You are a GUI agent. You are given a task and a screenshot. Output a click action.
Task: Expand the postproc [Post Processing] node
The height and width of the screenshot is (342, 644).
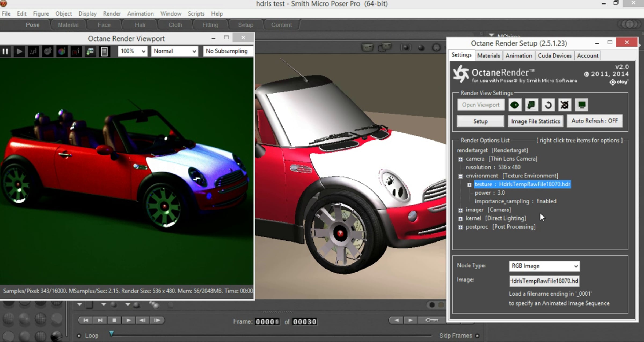tap(460, 227)
